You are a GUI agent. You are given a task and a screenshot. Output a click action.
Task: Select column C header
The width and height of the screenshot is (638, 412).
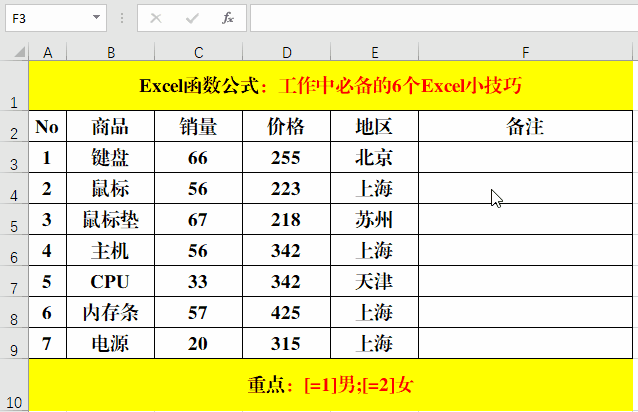[x=199, y=52]
